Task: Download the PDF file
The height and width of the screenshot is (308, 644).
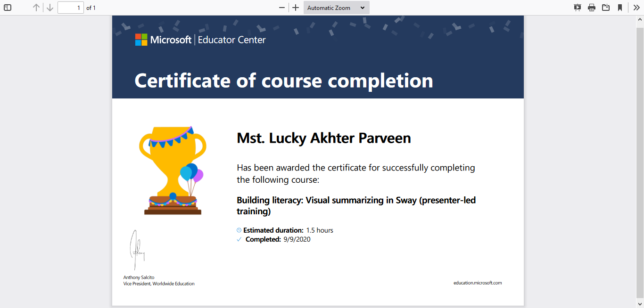Action: point(606,8)
